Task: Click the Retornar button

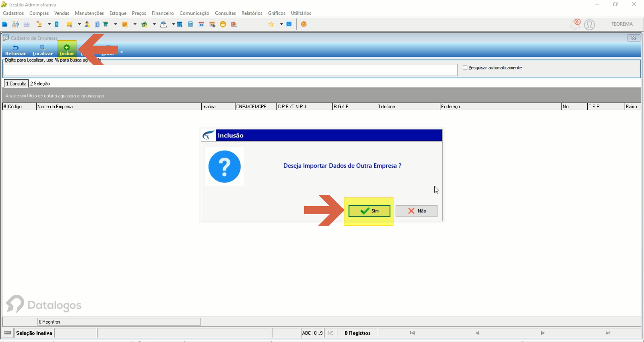Action: (x=15, y=50)
